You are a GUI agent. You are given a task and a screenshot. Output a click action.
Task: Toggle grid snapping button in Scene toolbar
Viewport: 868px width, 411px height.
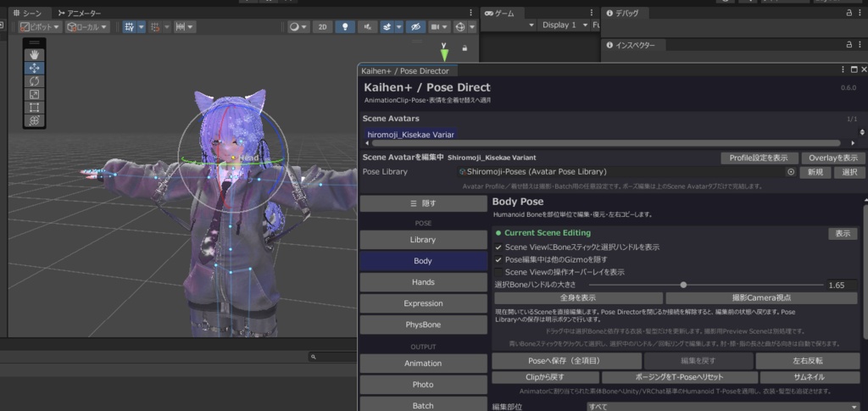tap(155, 26)
